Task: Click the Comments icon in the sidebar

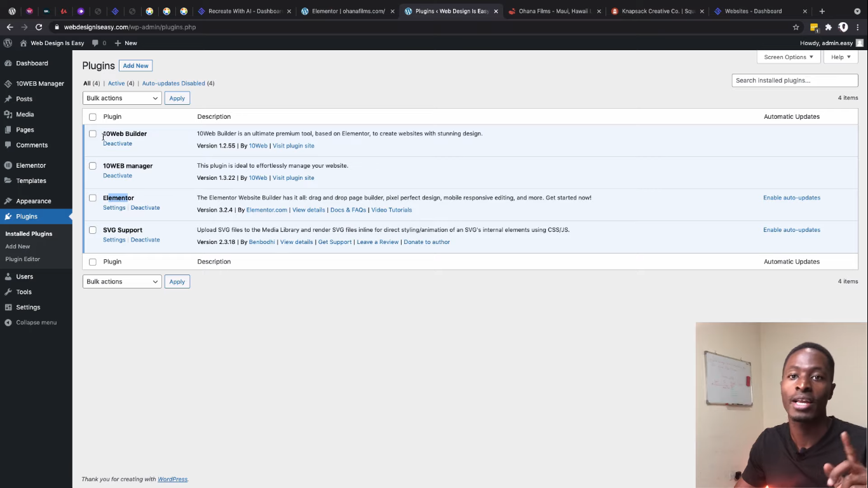Action: pyautogui.click(x=8, y=145)
